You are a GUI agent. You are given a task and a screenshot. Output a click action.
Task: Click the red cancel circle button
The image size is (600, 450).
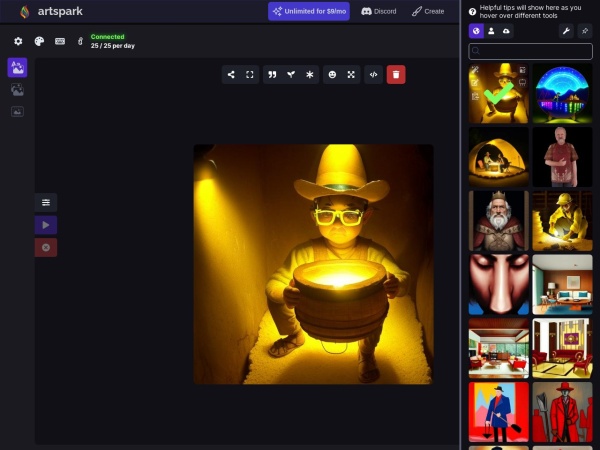pyautogui.click(x=46, y=247)
